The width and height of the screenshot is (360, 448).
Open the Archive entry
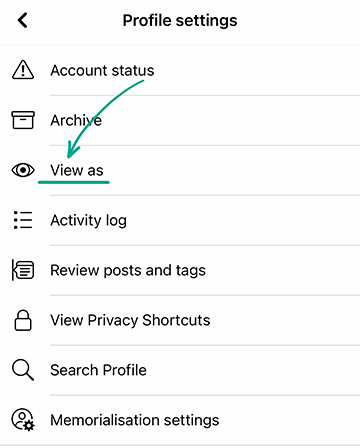pos(180,120)
